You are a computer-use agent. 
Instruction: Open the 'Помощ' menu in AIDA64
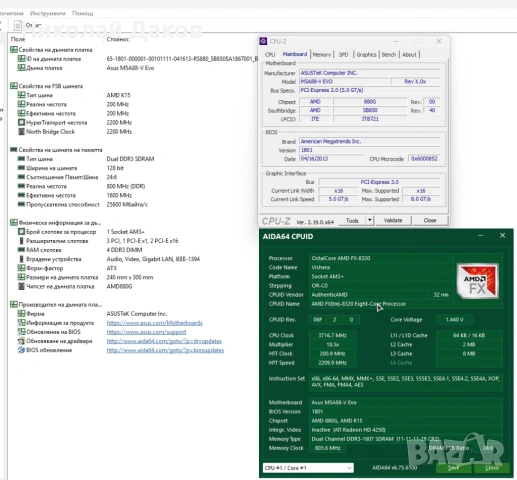(83, 13)
